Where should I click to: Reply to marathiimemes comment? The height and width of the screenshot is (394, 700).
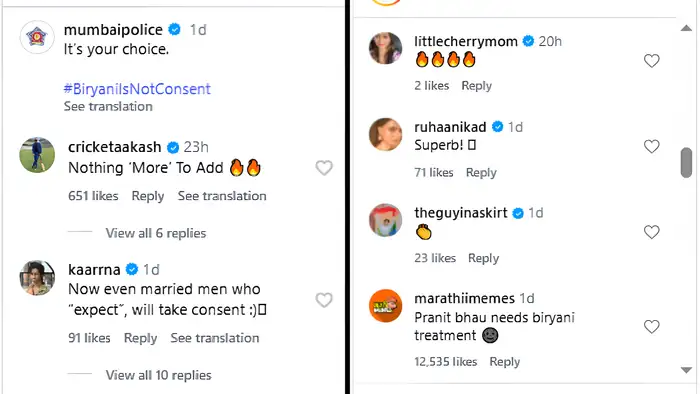pyautogui.click(x=504, y=362)
